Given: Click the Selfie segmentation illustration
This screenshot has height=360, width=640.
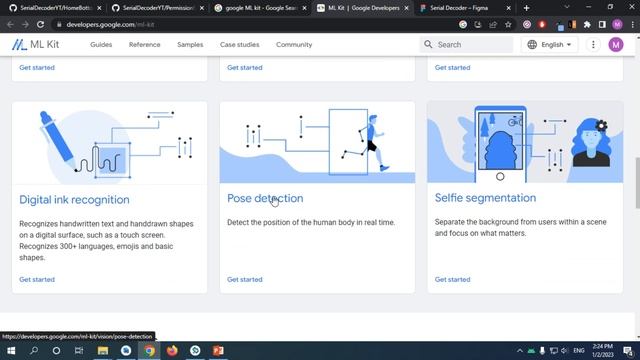Looking at the screenshot, I should (x=525, y=142).
